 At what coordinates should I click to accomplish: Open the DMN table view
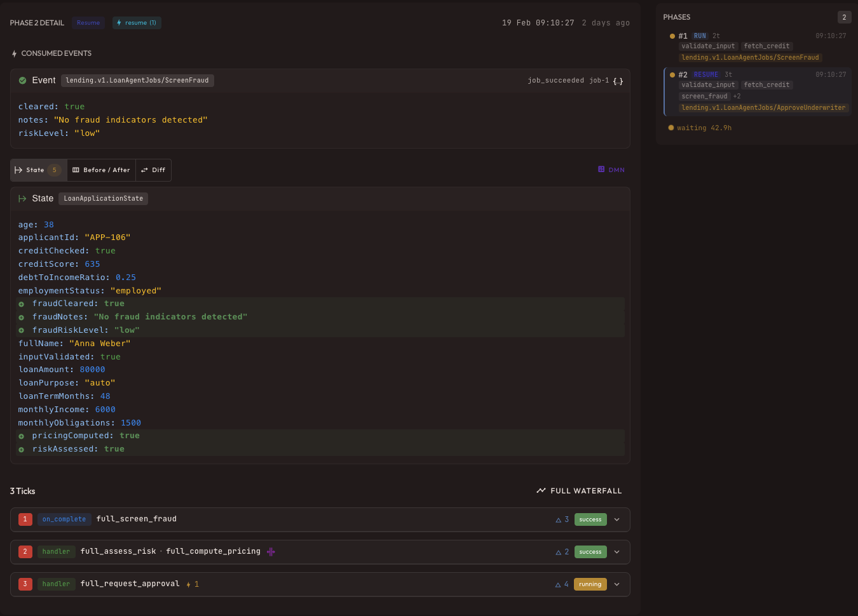(611, 170)
